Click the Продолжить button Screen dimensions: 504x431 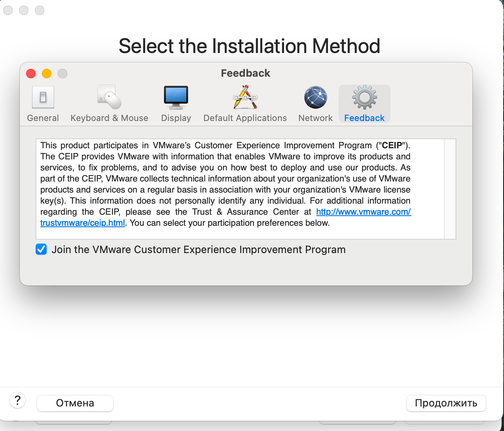point(446,403)
